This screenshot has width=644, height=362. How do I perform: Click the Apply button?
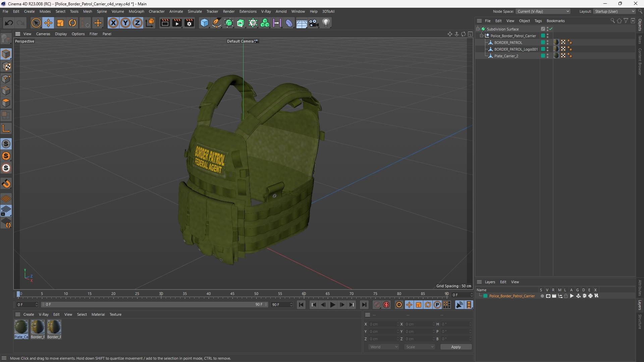point(456,347)
